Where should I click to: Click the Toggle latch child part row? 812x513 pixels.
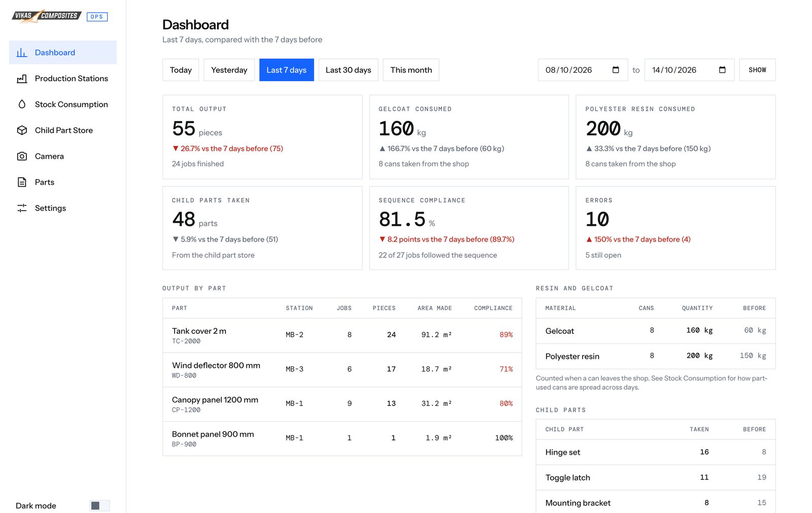point(656,477)
